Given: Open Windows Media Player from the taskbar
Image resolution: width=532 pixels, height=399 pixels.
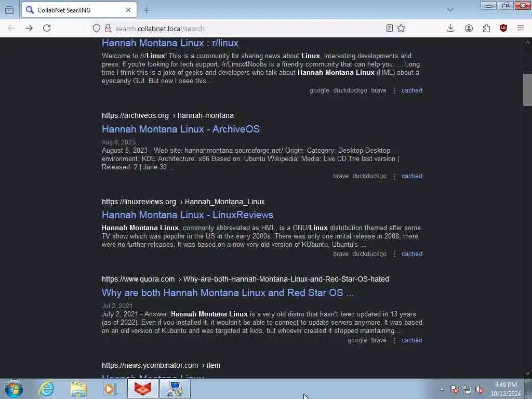Looking at the screenshot, I should coord(110,389).
